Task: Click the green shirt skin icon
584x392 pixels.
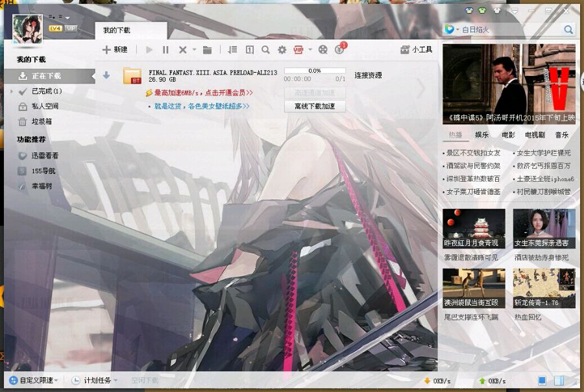Action: [x=482, y=10]
